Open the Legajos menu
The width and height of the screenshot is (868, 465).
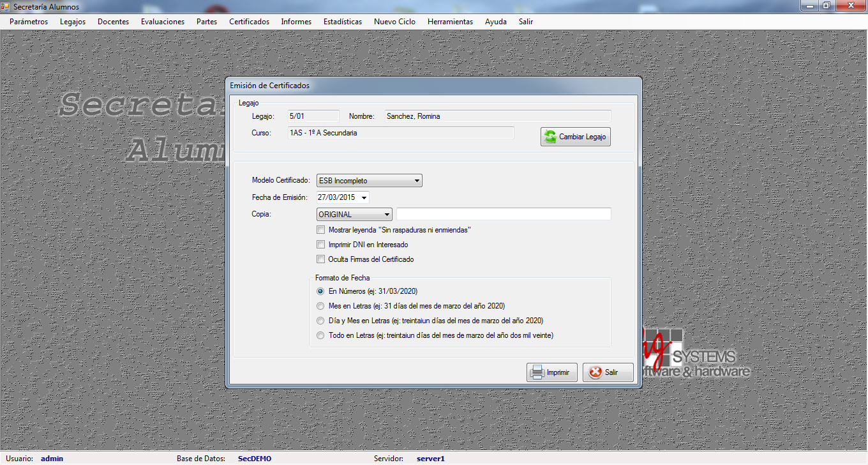point(73,22)
